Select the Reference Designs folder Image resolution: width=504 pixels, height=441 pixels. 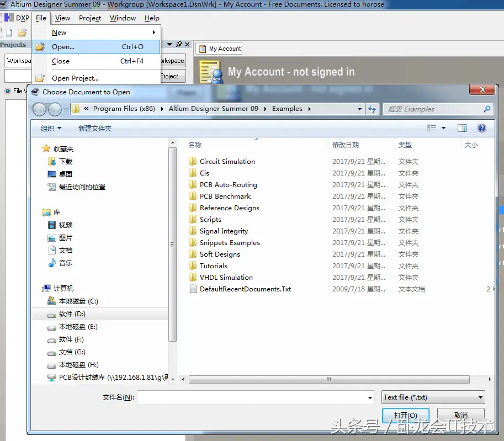point(229,208)
